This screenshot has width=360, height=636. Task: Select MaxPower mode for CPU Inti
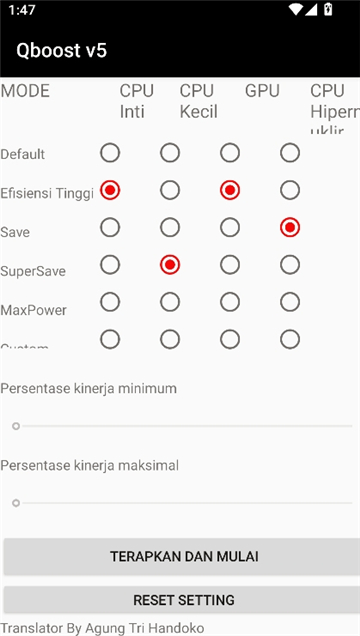click(x=110, y=302)
